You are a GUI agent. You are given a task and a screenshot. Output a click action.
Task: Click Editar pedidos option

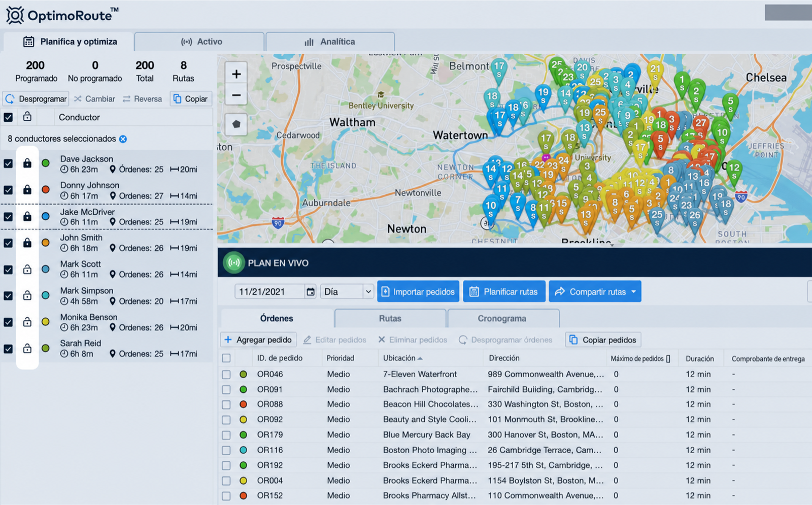click(x=335, y=340)
